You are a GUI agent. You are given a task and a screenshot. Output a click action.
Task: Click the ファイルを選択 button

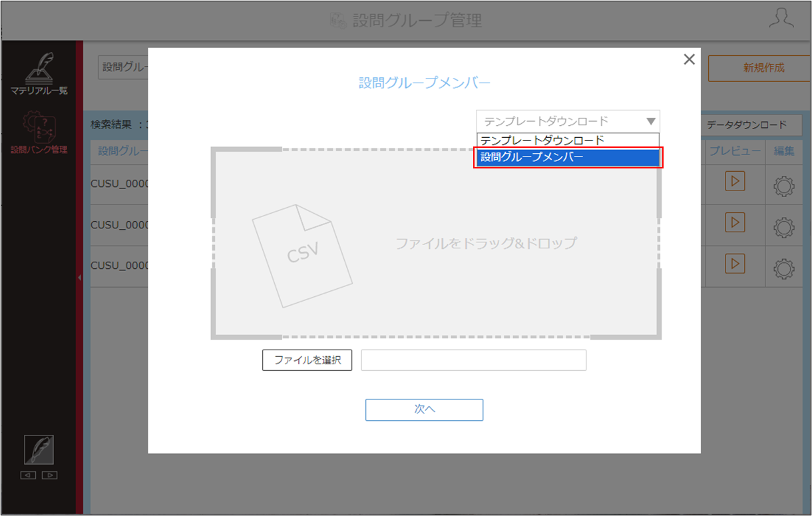point(307,360)
